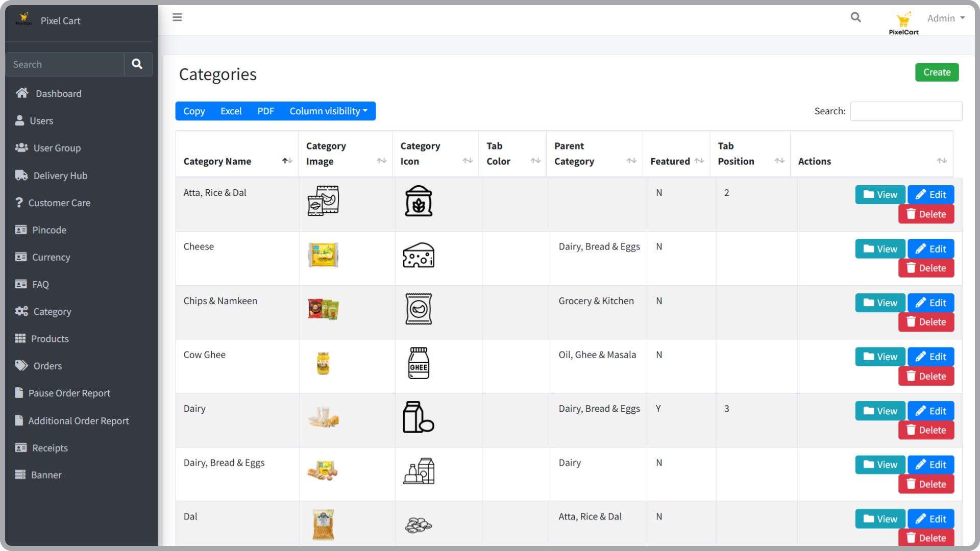Delete the Cow Ghee category
Screen dimensions: 980x551
click(926, 377)
